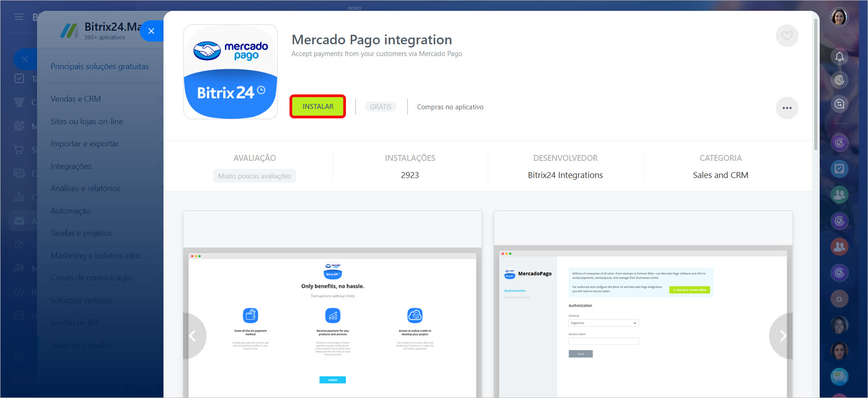Click the 'Compras no aplicativo' label
Viewport: 868px width, 398px height.
[x=450, y=107]
